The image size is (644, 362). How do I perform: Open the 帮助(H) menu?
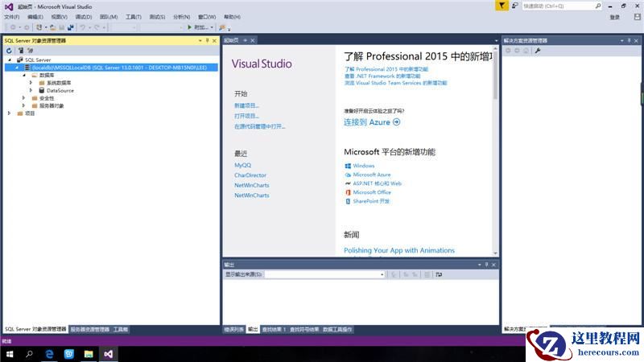click(232, 17)
